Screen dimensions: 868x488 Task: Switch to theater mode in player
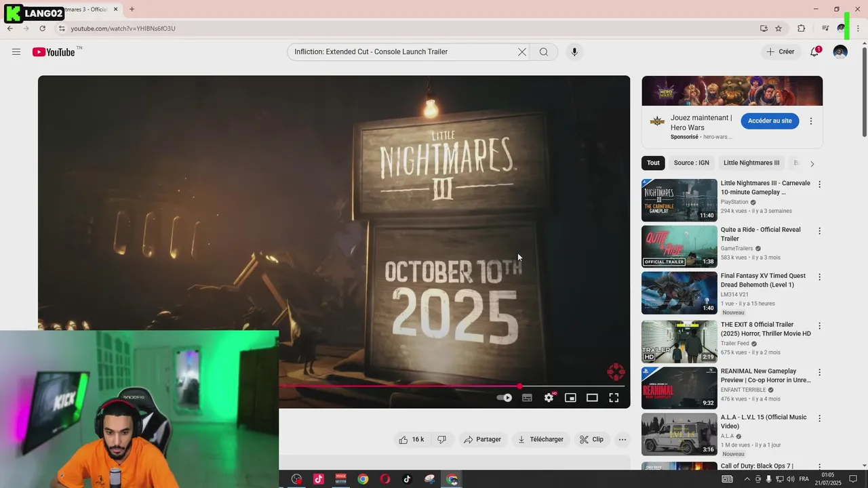(592, 398)
